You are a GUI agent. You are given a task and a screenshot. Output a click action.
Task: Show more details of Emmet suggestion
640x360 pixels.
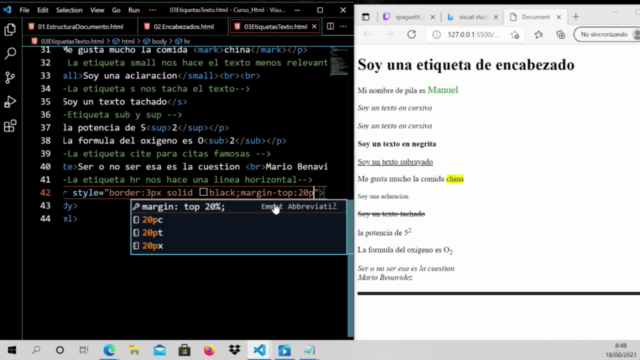[335, 206]
